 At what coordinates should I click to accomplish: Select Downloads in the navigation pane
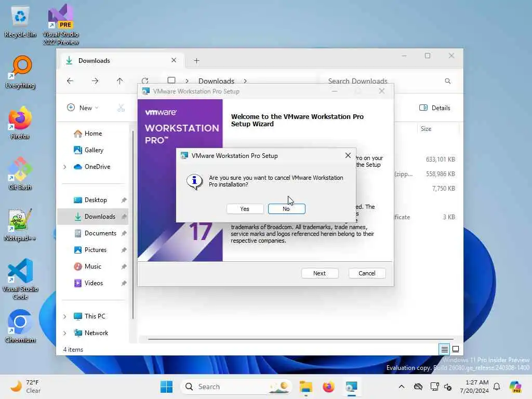(x=93, y=217)
